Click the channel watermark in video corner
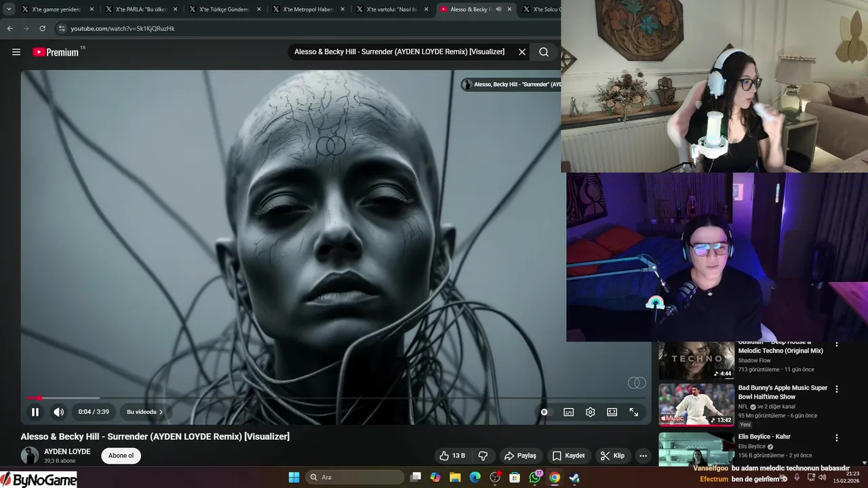The height and width of the screenshot is (488, 868). [637, 383]
